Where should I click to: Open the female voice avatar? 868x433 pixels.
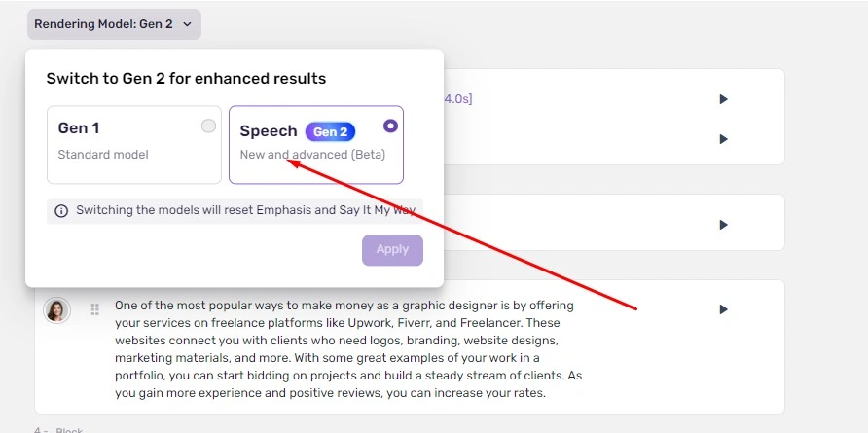(x=56, y=310)
